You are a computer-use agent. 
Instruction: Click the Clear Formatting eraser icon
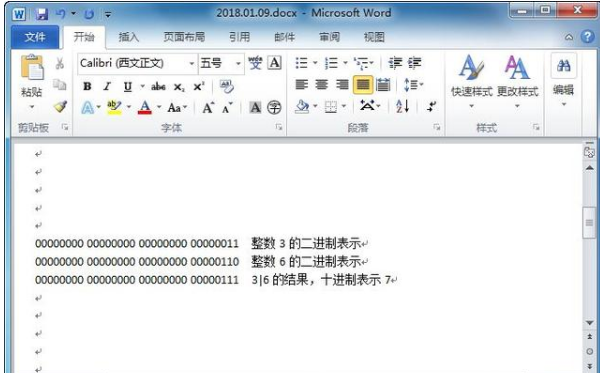click(x=227, y=87)
